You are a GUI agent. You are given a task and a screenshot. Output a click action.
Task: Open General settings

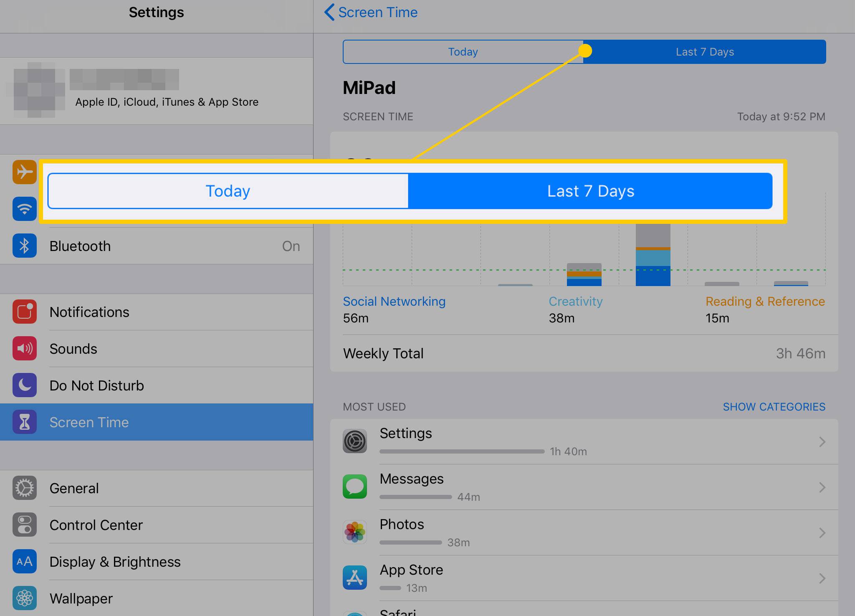157,488
